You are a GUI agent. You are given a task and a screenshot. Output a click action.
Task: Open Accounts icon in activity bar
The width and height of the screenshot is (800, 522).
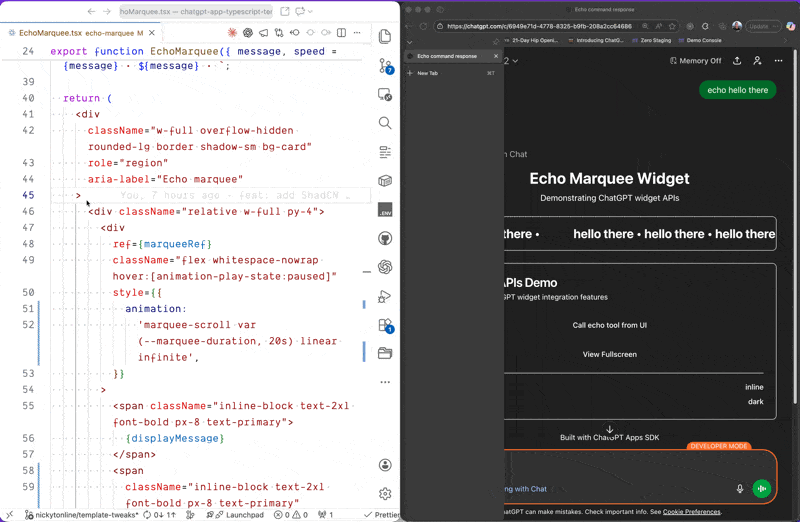pos(385,465)
